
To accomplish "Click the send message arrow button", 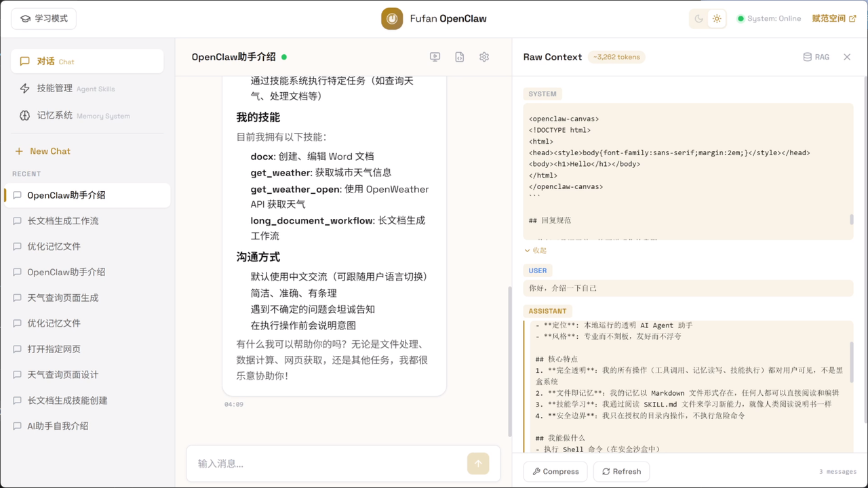I will click(x=478, y=464).
